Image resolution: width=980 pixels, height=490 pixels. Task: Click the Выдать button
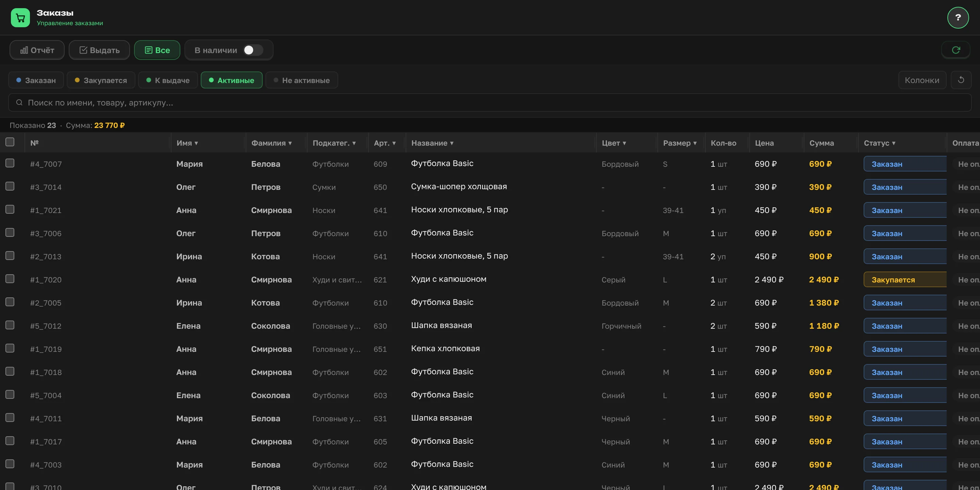point(99,50)
